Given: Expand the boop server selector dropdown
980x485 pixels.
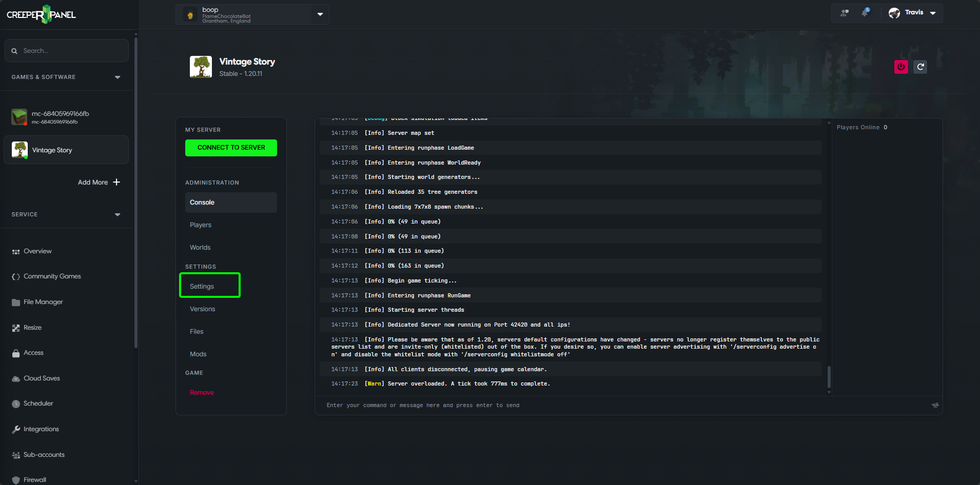Looking at the screenshot, I should coord(320,14).
